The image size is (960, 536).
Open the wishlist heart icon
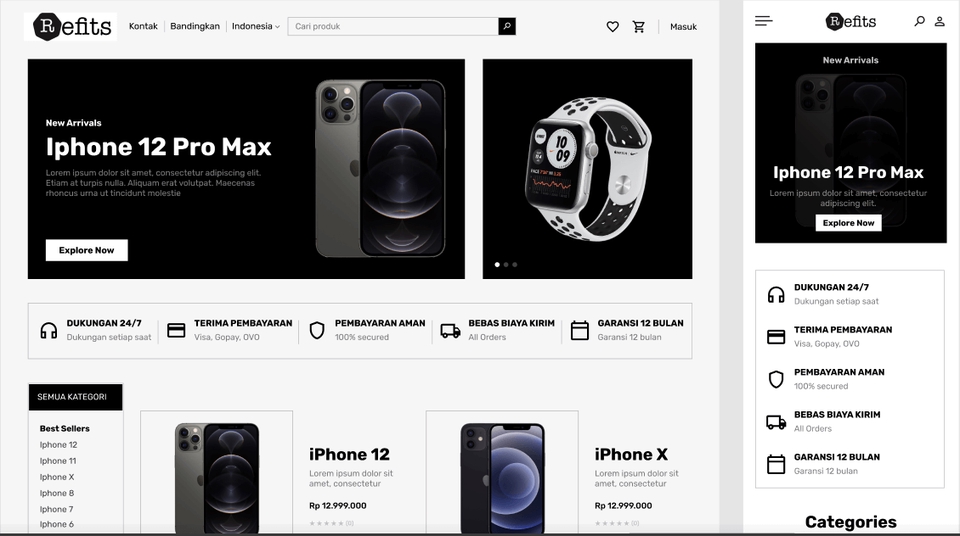point(612,26)
